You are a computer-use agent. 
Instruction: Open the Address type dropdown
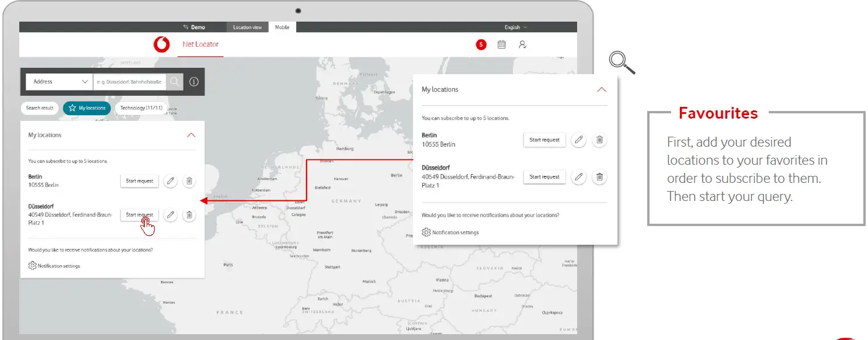60,82
